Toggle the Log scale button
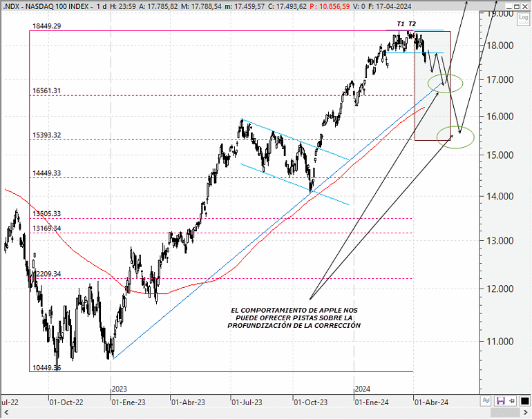The height and width of the screenshot is (419, 532). (x=523, y=19)
